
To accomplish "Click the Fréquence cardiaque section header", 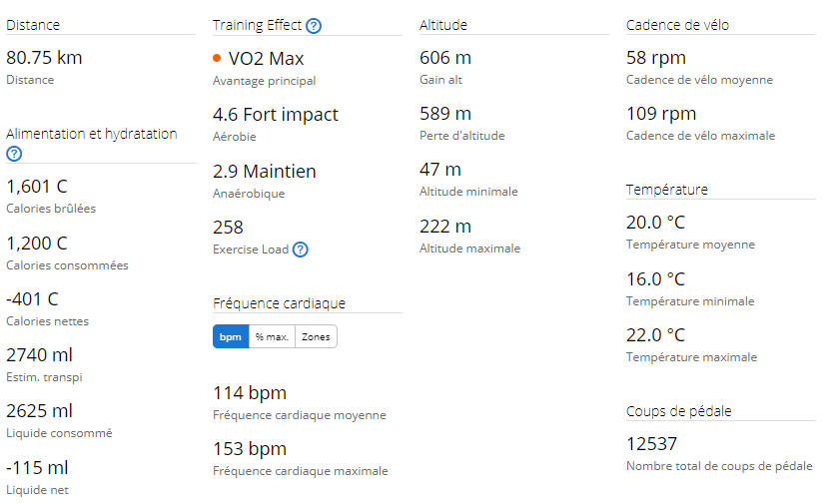I will pyautogui.click(x=279, y=303).
